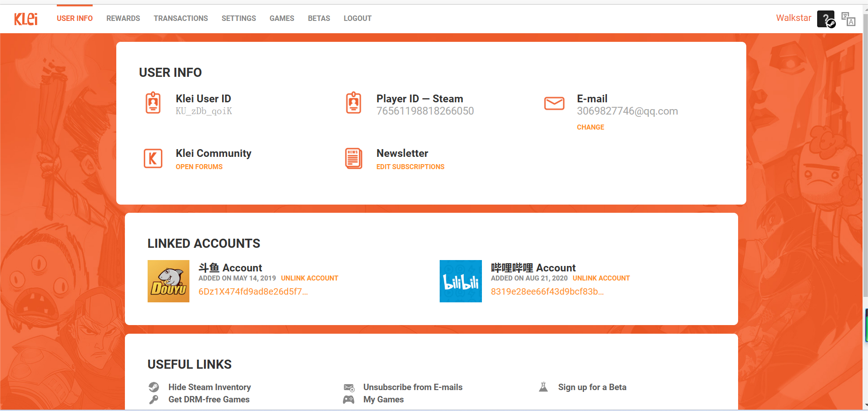Click CHANGE under E-mail address
This screenshot has height=411, width=868.
(590, 127)
